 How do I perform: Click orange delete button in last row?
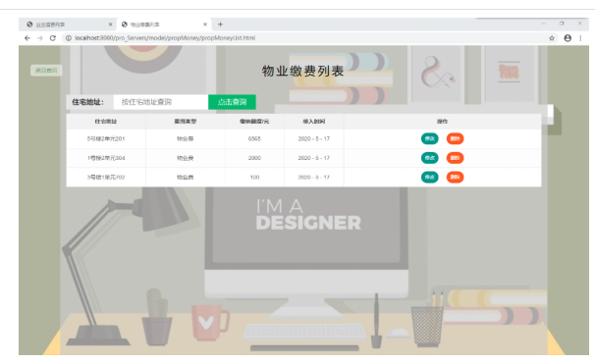point(455,177)
